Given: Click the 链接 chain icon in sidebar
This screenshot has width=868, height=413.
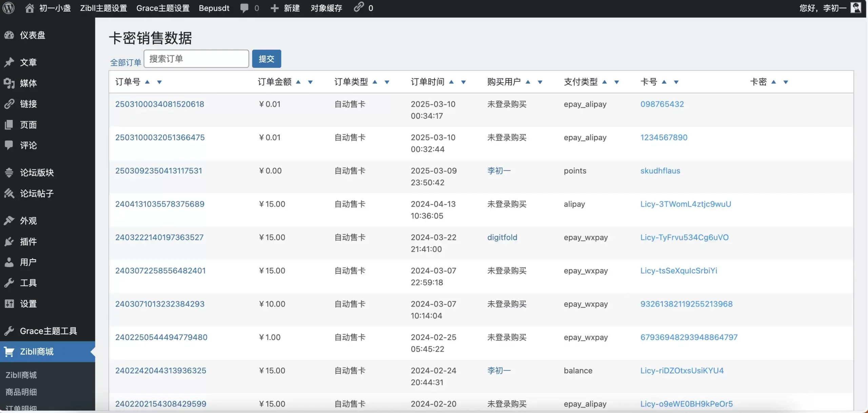Looking at the screenshot, I should (x=9, y=104).
